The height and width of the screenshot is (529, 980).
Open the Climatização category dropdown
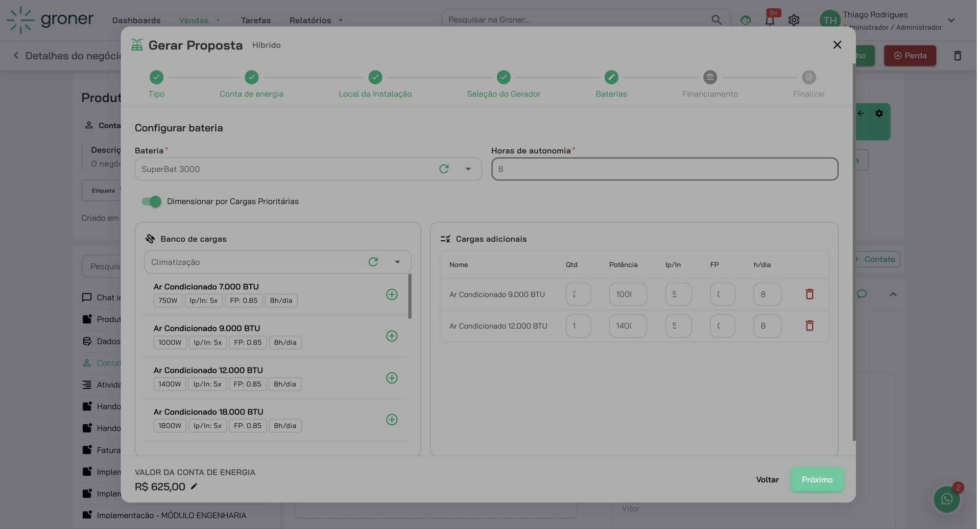point(397,262)
